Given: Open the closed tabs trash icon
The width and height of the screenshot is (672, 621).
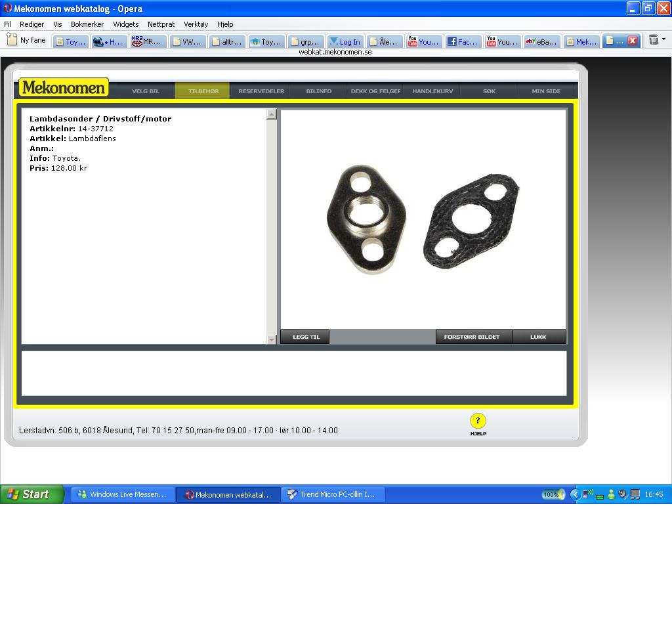Looking at the screenshot, I should (654, 40).
